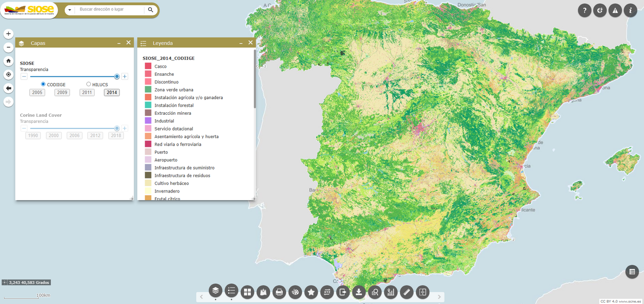644x304 pixels.
Task: Increase SIOSE transparency with plus button
Action: [x=125, y=77]
